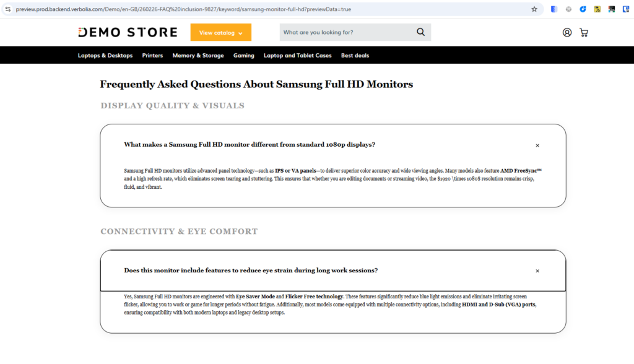Expand the View catalog dropdown
634x364 pixels.
[220, 33]
